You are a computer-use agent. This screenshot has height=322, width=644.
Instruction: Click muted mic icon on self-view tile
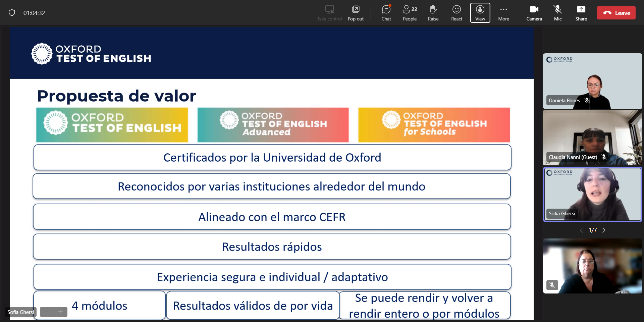tap(552, 285)
